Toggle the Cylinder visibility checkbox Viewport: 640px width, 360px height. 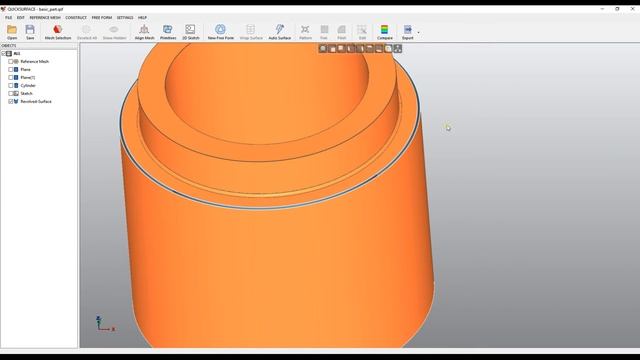pos(11,85)
